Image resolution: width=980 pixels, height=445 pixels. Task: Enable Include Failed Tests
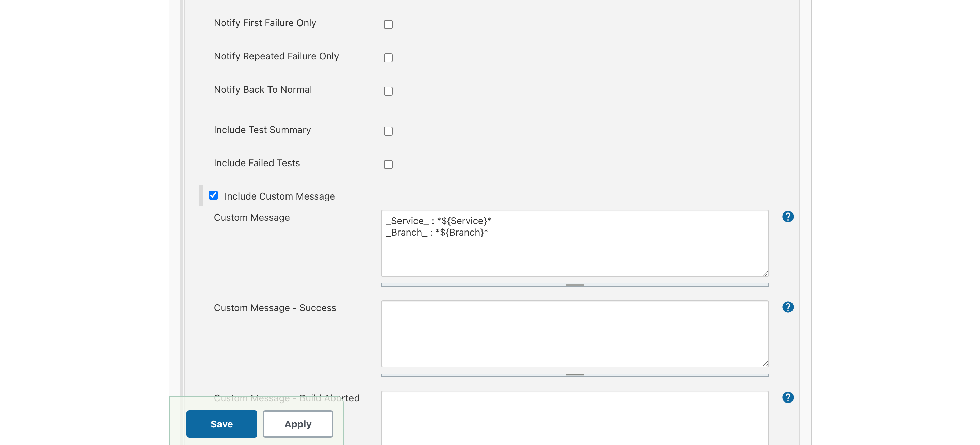point(388,164)
